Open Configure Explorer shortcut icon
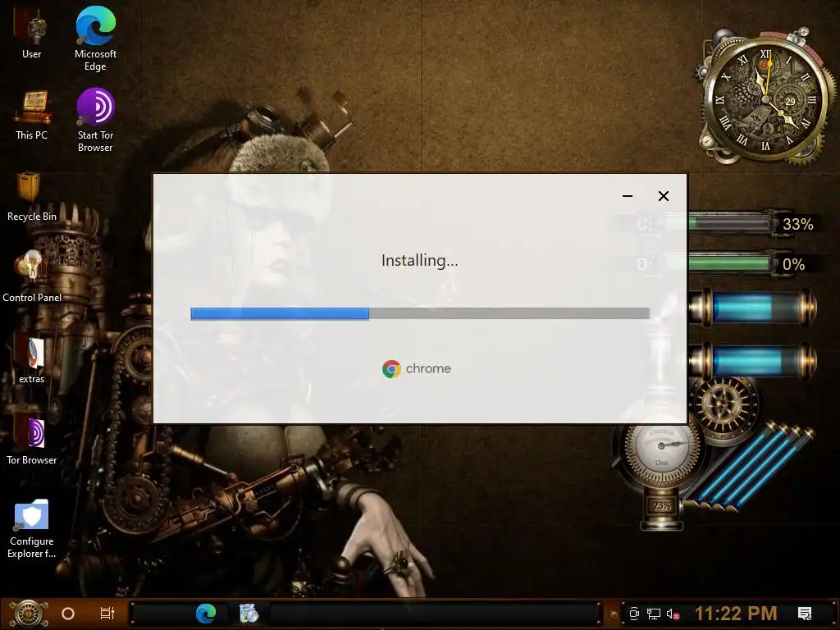 pyautogui.click(x=32, y=529)
